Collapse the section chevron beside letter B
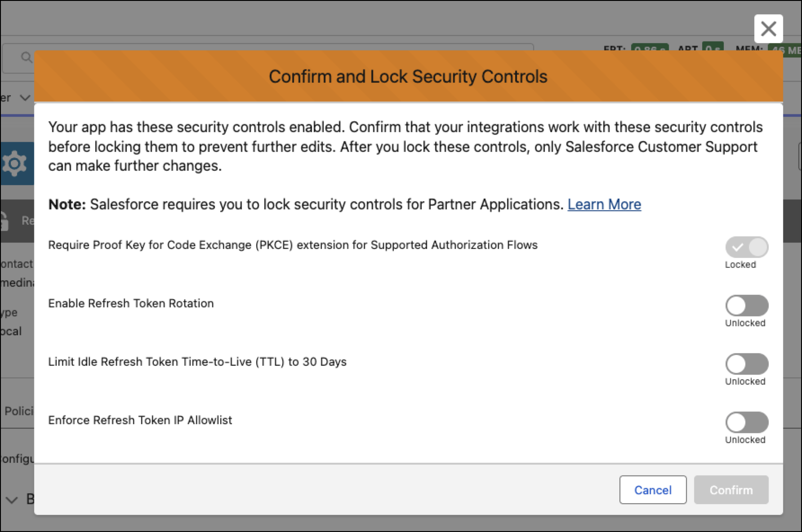 (x=11, y=500)
